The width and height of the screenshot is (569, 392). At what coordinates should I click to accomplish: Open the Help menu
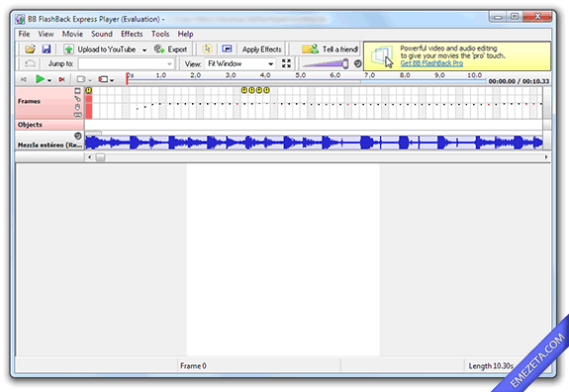pyautogui.click(x=185, y=34)
